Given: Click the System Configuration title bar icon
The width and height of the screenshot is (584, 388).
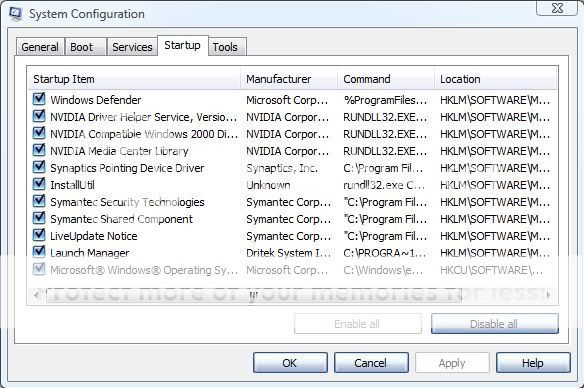Looking at the screenshot, I should [15, 14].
